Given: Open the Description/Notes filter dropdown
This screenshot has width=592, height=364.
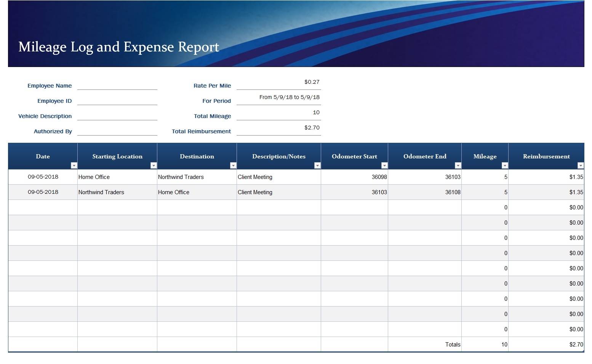Looking at the screenshot, I should [317, 166].
